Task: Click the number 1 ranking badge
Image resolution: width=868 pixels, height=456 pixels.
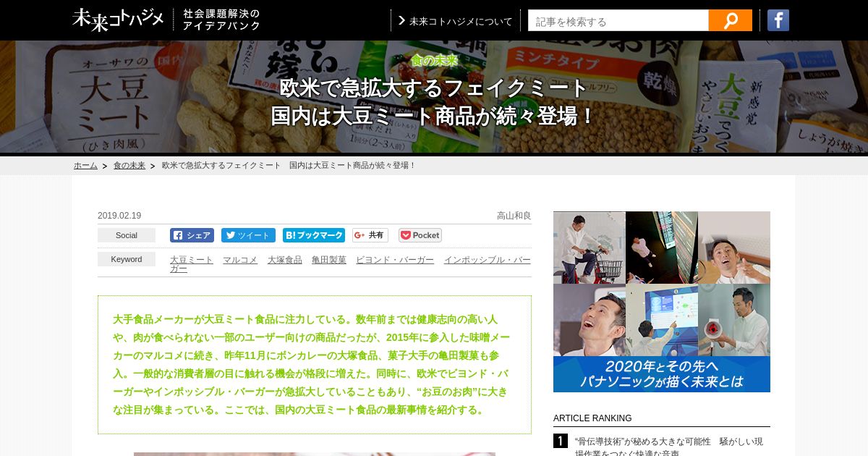Action: (x=561, y=441)
